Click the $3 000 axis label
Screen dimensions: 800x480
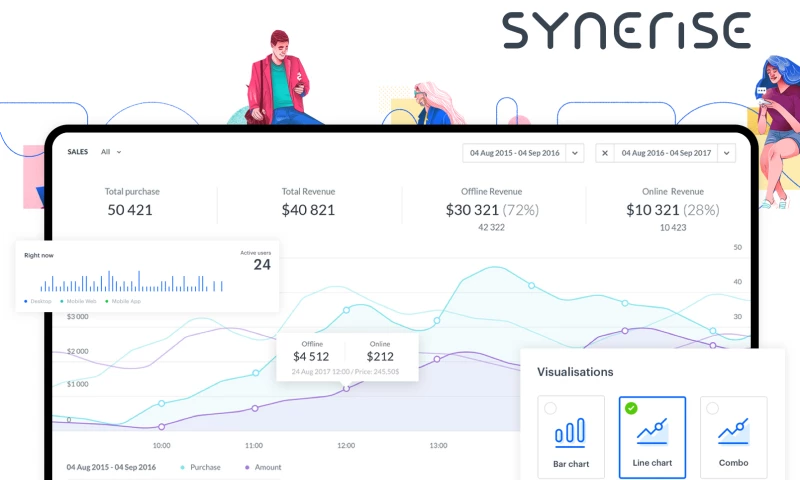(78, 317)
